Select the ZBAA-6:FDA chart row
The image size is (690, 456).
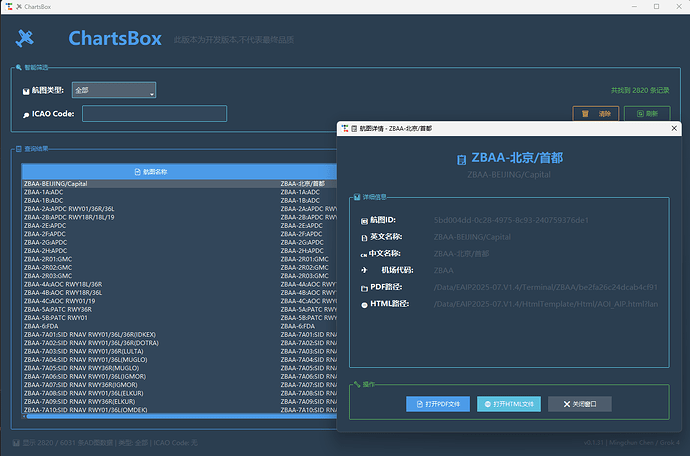pyautogui.click(x=150, y=326)
